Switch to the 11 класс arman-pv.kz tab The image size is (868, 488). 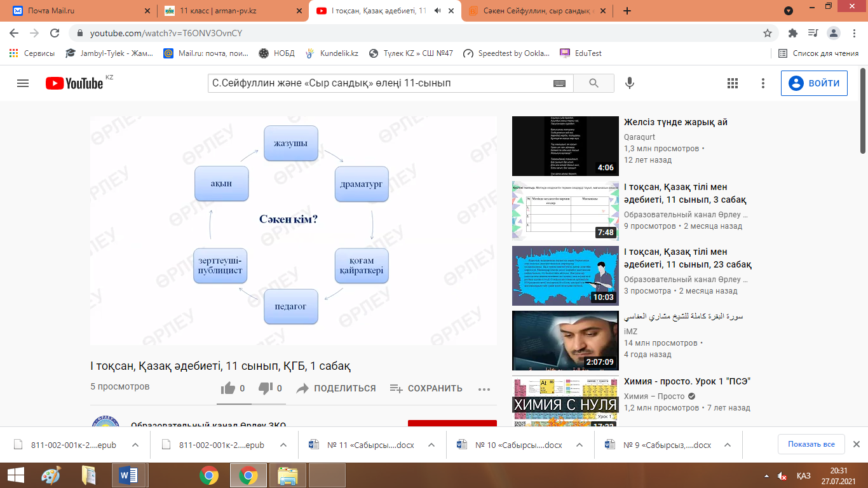233,11
